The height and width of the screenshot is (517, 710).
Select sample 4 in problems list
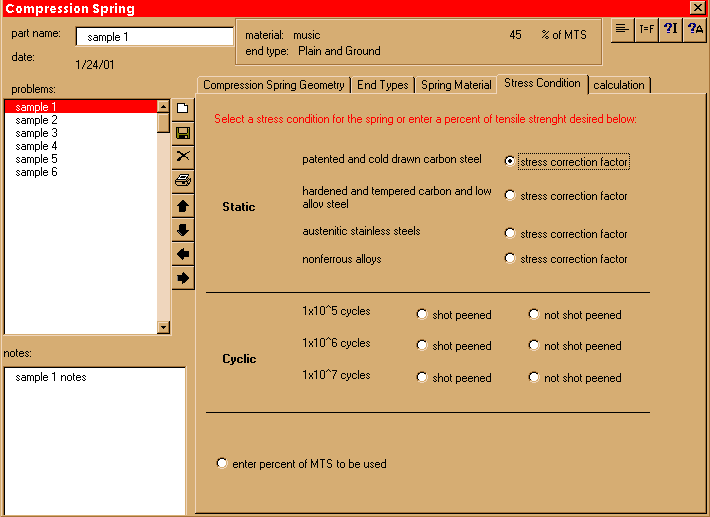point(37,146)
